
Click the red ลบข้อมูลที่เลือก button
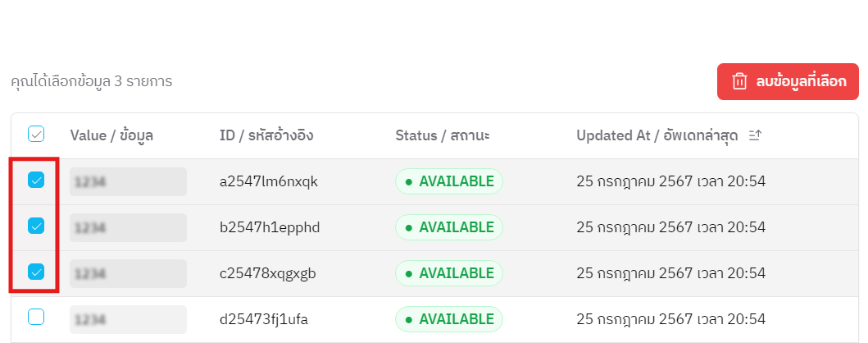pyautogui.click(x=787, y=81)
